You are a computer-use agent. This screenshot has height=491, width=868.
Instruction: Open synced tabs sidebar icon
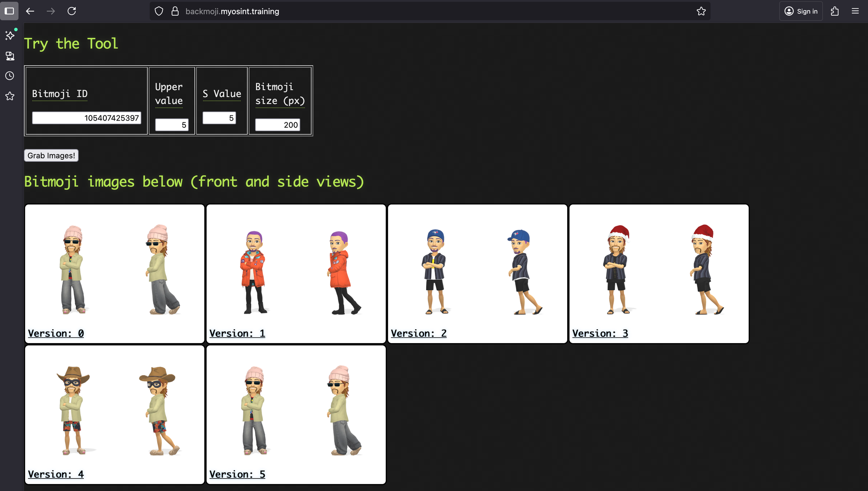pos(10,56)
